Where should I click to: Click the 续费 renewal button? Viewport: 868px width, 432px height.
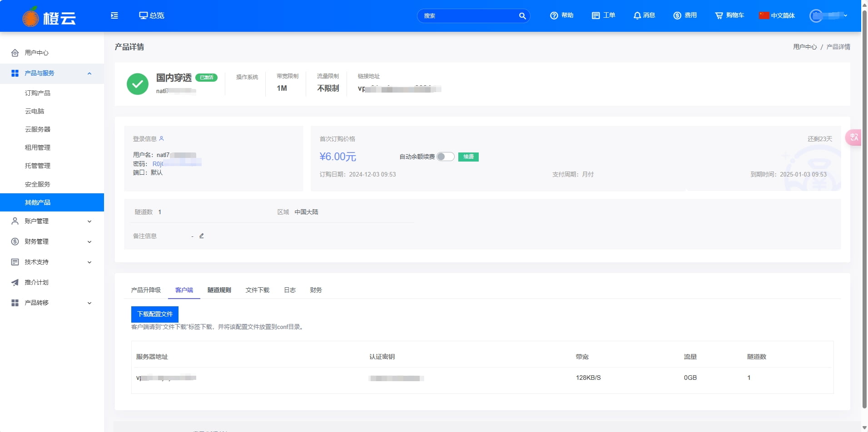click(x=468, y=157)
